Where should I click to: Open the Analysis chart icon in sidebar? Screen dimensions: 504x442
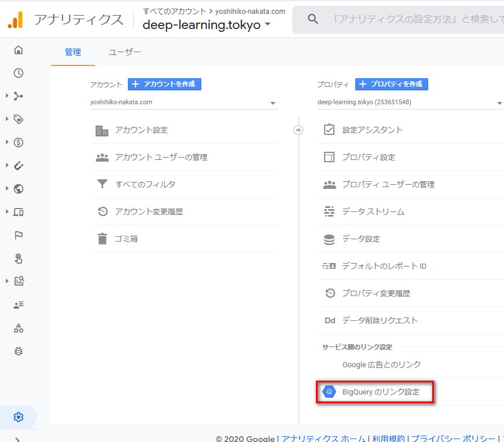[19, 281]
